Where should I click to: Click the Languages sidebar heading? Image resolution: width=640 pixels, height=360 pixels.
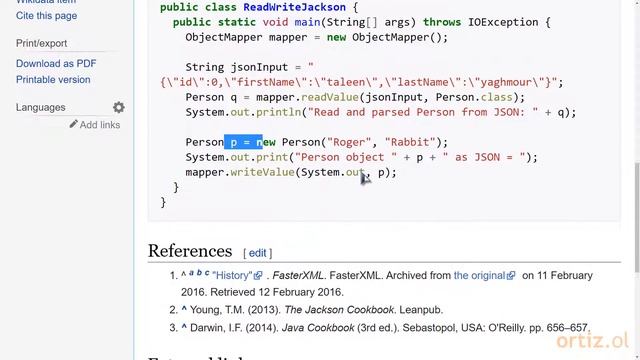click(40, 107)
